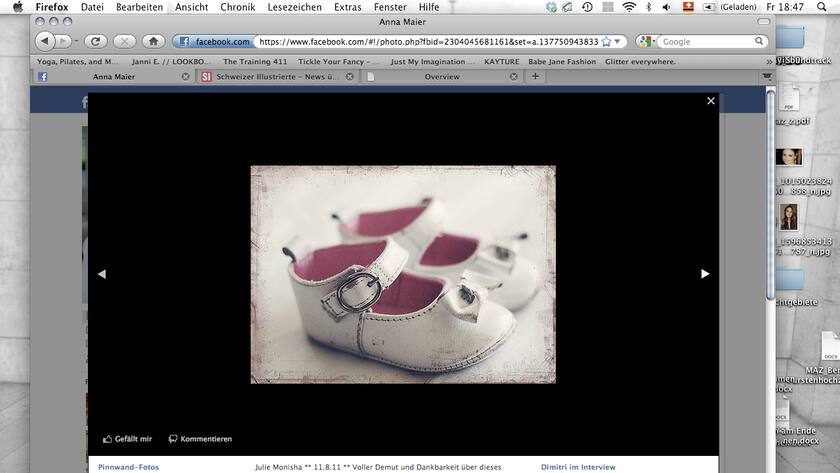Go to the previous photo arrow
840x473 pixels.
coord(101,273)
